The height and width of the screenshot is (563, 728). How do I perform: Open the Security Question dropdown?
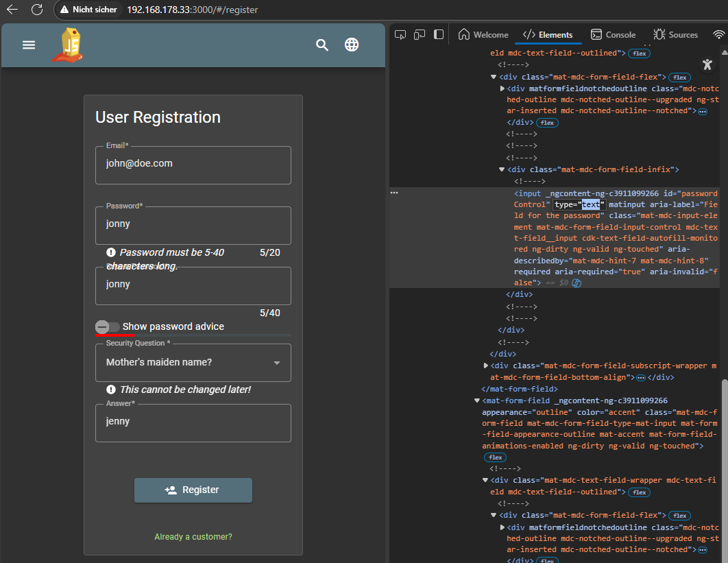tap(193, 363)
